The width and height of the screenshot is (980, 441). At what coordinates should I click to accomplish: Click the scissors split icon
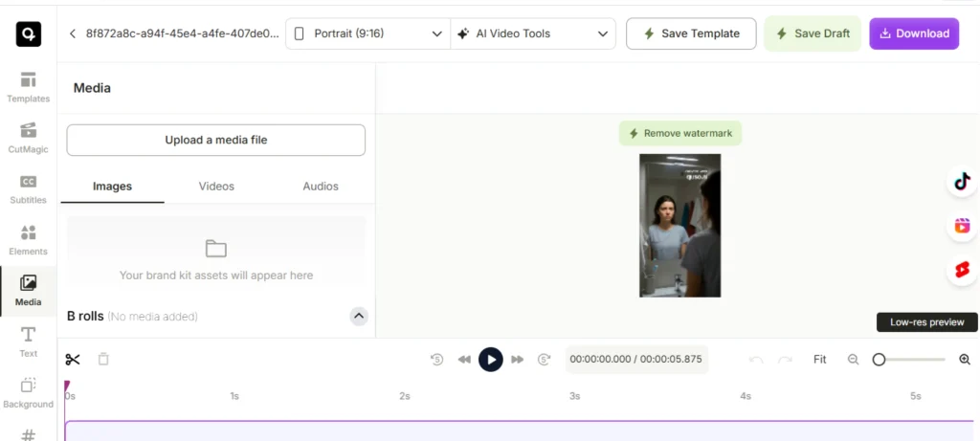click(73, 360)
